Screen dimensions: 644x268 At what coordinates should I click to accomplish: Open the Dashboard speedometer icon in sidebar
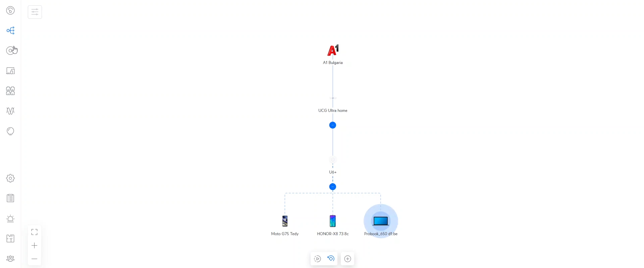point(10,10)
